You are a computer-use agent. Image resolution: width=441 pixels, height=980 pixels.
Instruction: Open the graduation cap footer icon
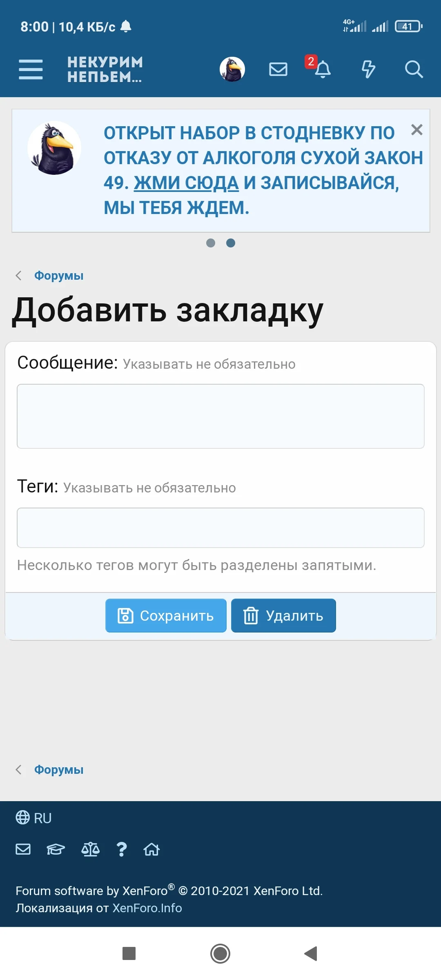pyautogui.click(x=56, y=849)
